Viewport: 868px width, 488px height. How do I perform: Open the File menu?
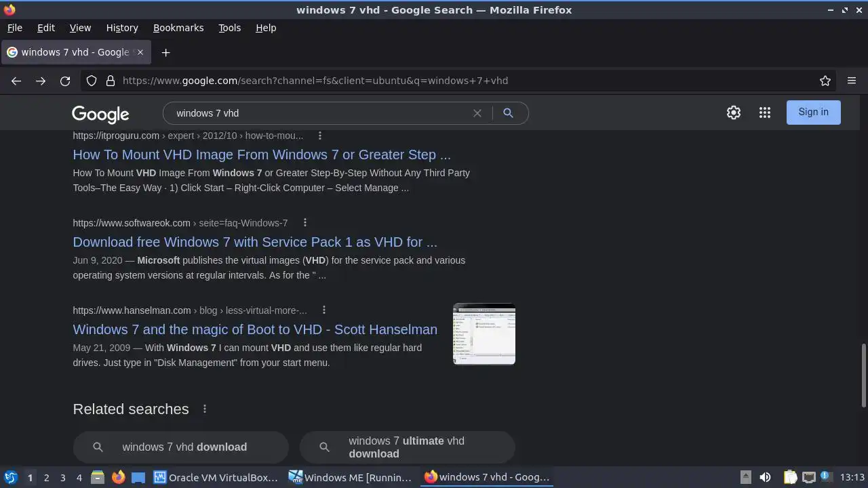(14, 28)
